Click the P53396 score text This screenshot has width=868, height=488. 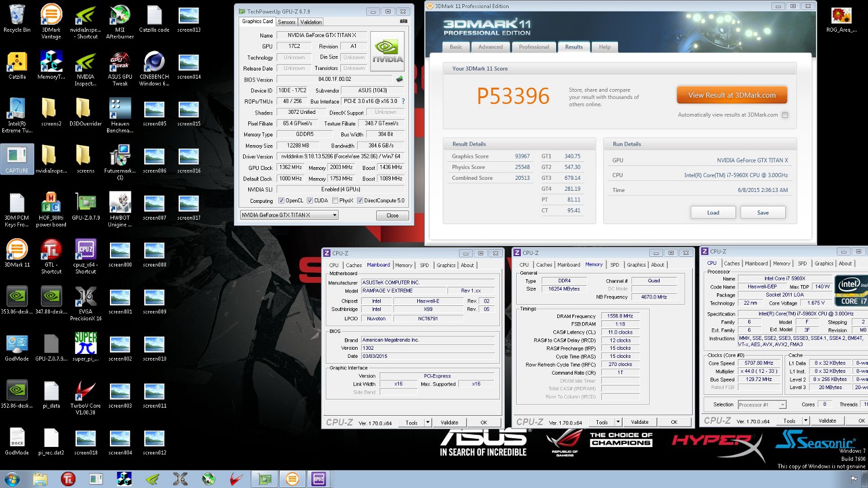pos(513,97)
